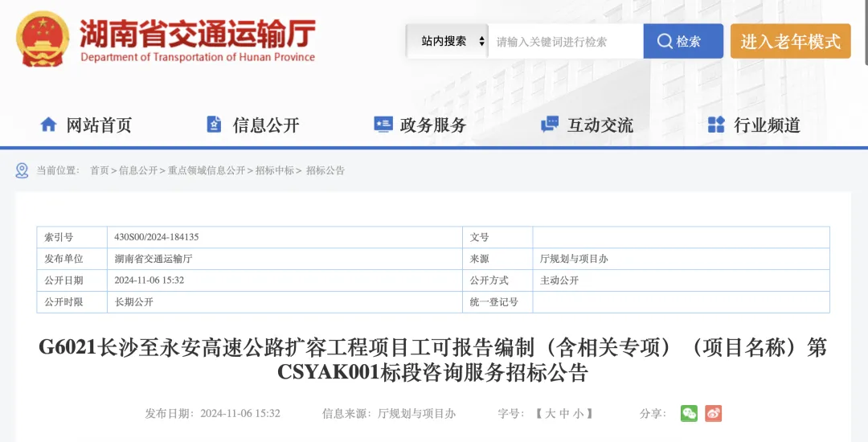Click the national emblem logo
This screenshot has height=442, width=868.
43,39
